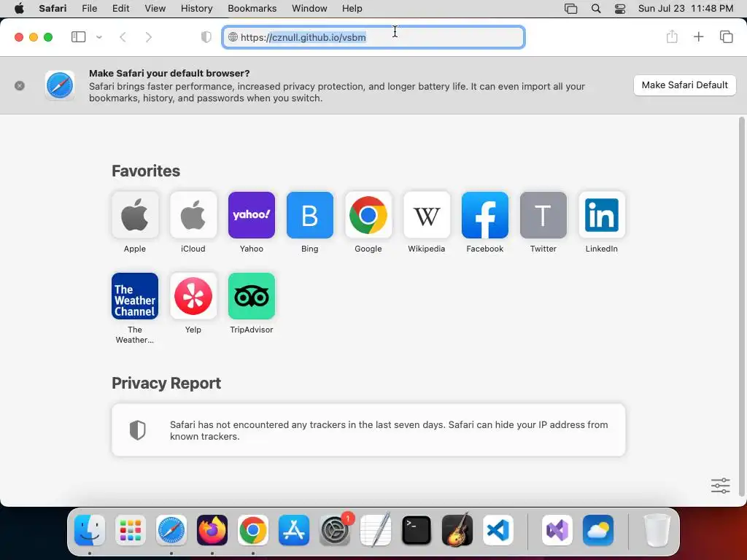This screenshot has height=560, width=747.
Task: Go back to the previous page
Action: point(123,36)
